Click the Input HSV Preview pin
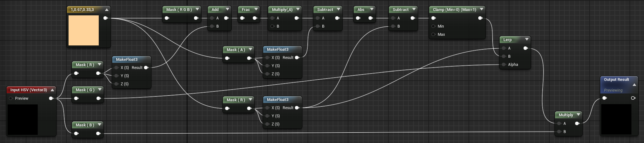The image size is (644, 143). [x=11, y=98]
